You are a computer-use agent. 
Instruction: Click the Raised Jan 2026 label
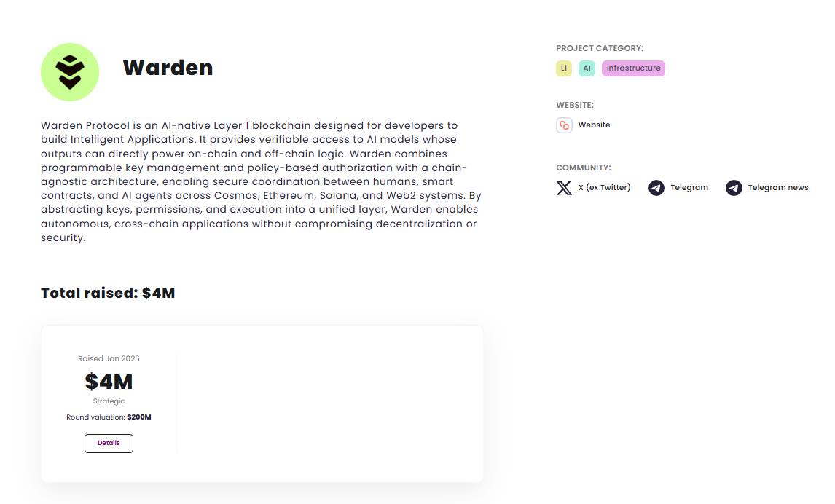(109, 358)
